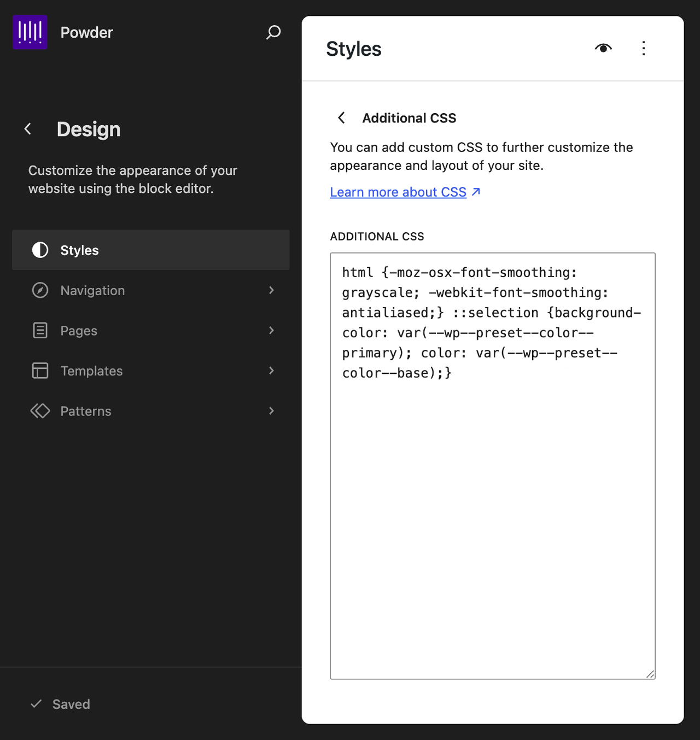700x740 pixels.
Task: Click the Navigation compass icon
Action: [40, 290]
